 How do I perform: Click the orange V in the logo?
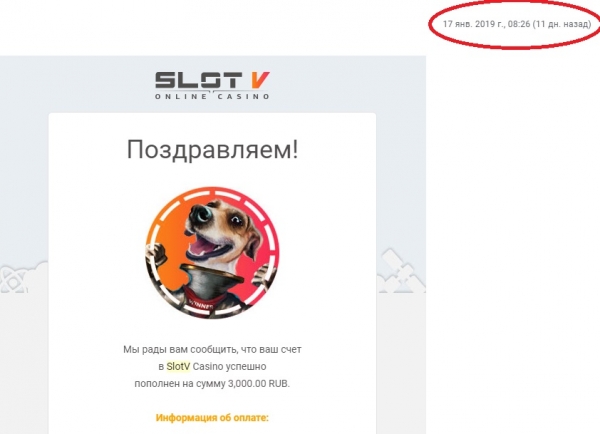pyautogui.click(x=260, y=80)
